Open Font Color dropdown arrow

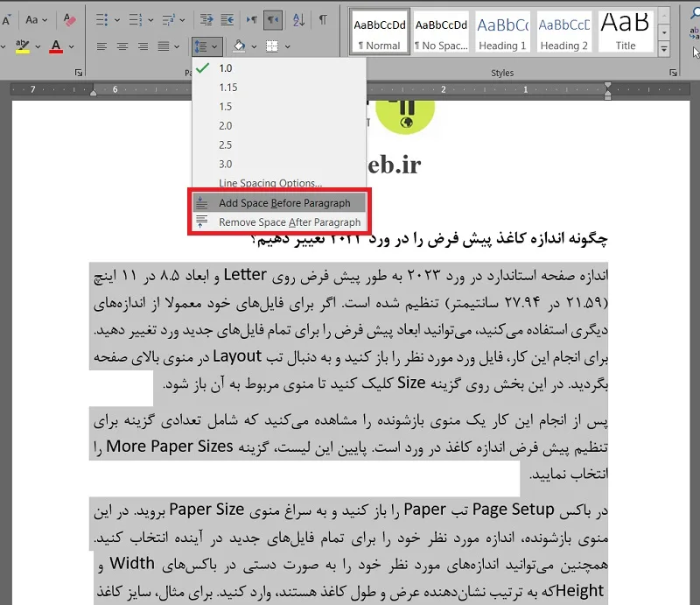point(72,46)
